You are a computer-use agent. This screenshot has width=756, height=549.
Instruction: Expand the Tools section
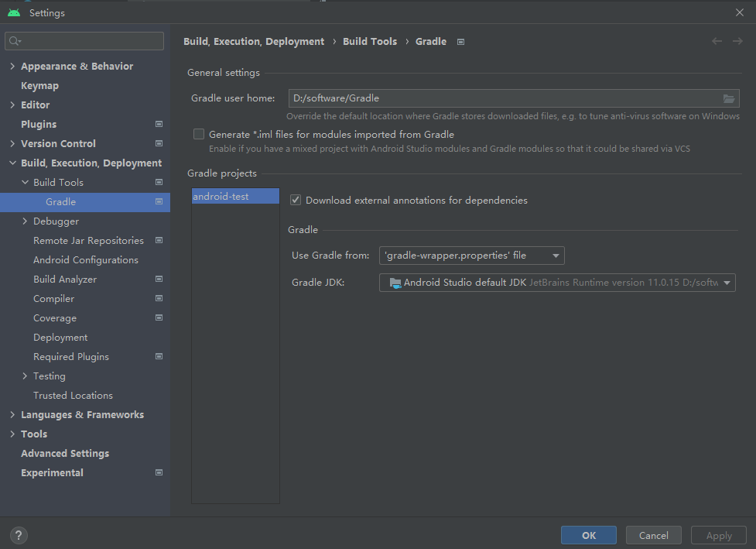pyautogui.click(x=12, y=434)
